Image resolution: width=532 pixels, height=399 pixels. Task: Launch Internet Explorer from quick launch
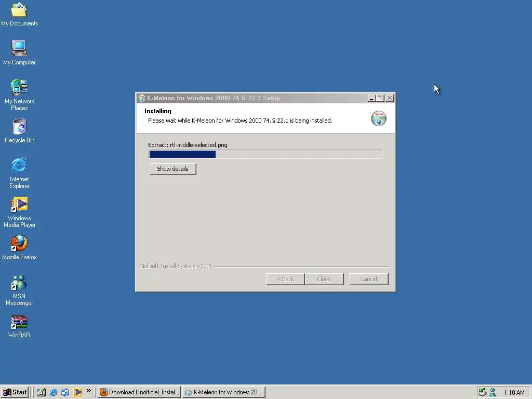point(54,392)
